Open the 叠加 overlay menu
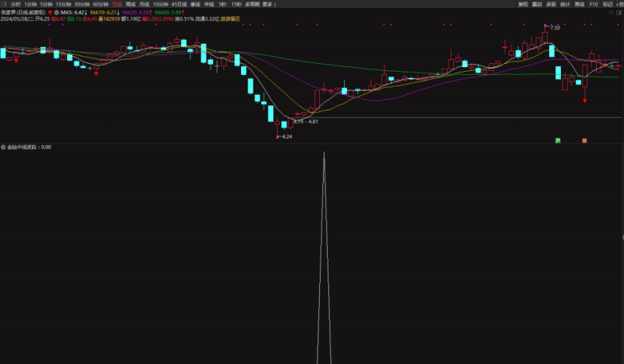Viewport: 624px width, 364px height. (537, 4)
